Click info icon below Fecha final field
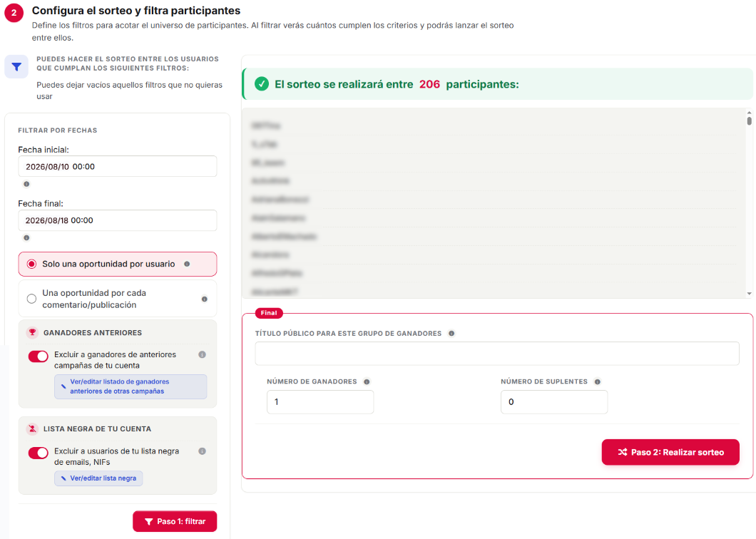Viewport: 756px width, 539px height. (26, 237)
